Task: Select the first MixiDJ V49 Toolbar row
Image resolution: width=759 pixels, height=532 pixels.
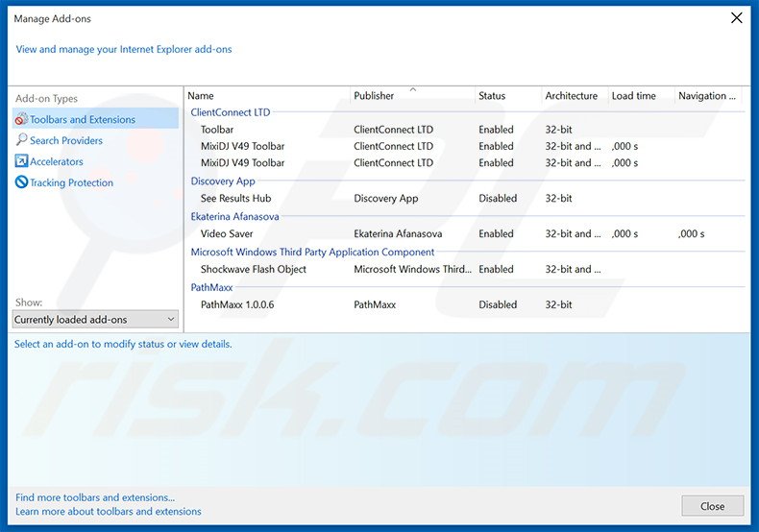Action: (x=242, y=147)
